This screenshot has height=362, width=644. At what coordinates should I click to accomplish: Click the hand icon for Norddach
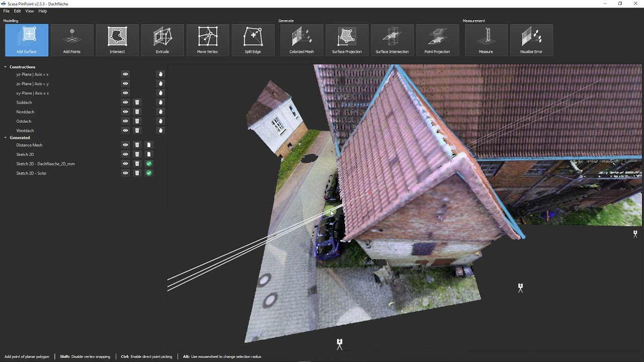pyautogui.click(x=160, y=112)
